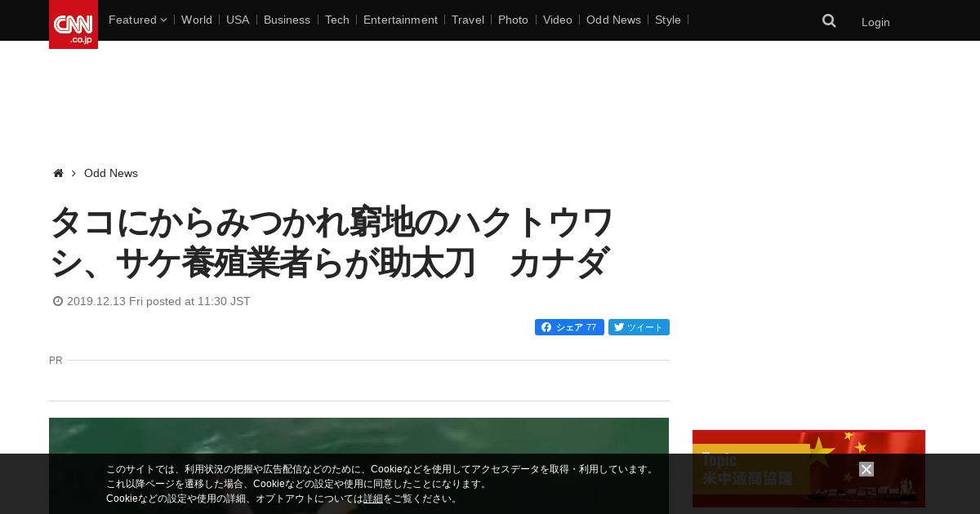Go to home via breadcrumb house icon
Viewport: 980px width, 514px height.
58,173
